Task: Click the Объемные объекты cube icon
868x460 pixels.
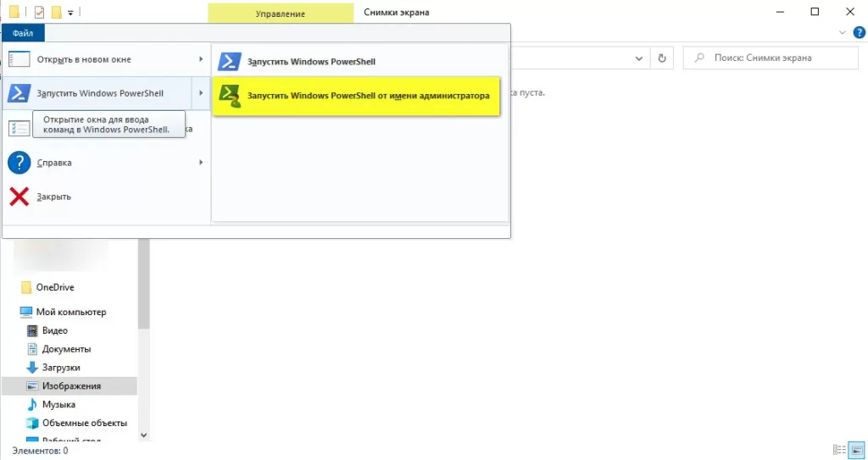Action: point(33,423)
